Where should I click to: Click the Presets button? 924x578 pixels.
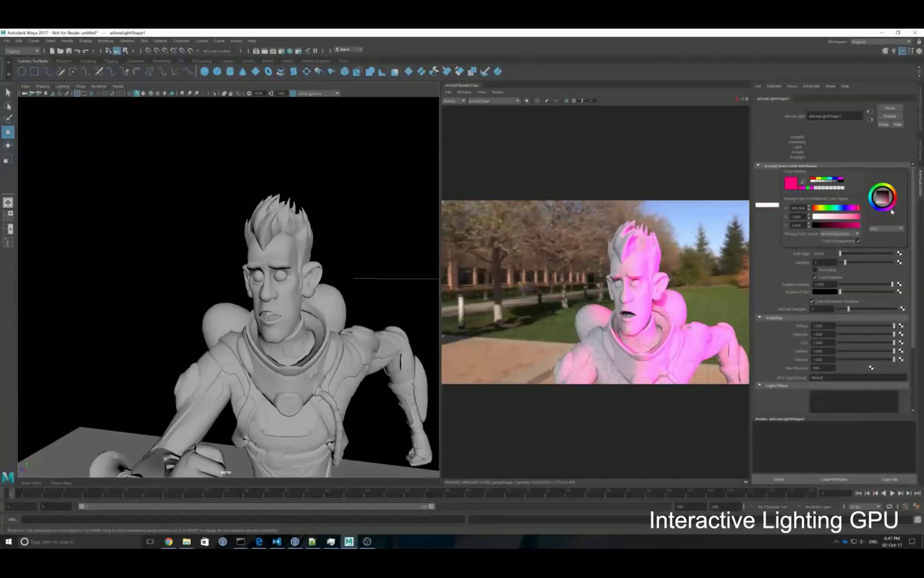pos(889,116)
